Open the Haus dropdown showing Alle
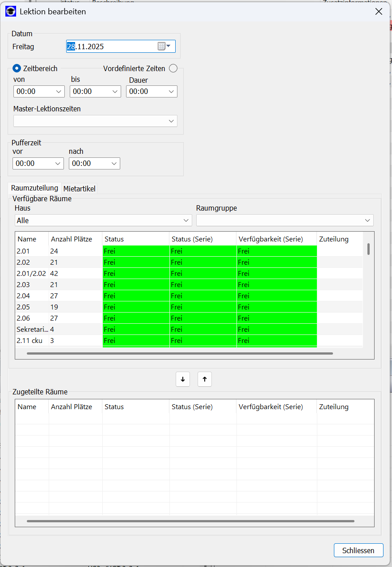Screen dimensions: 392x567 coord(103,220)
